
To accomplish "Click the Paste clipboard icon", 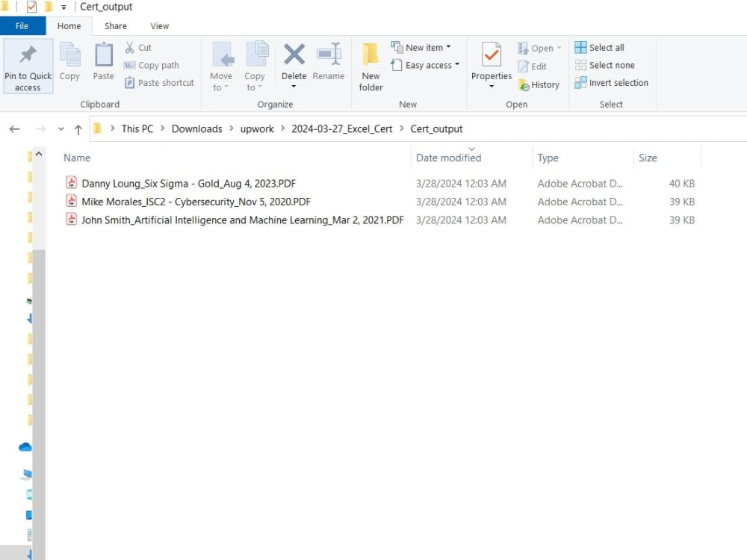I will (x=103, y=55).
